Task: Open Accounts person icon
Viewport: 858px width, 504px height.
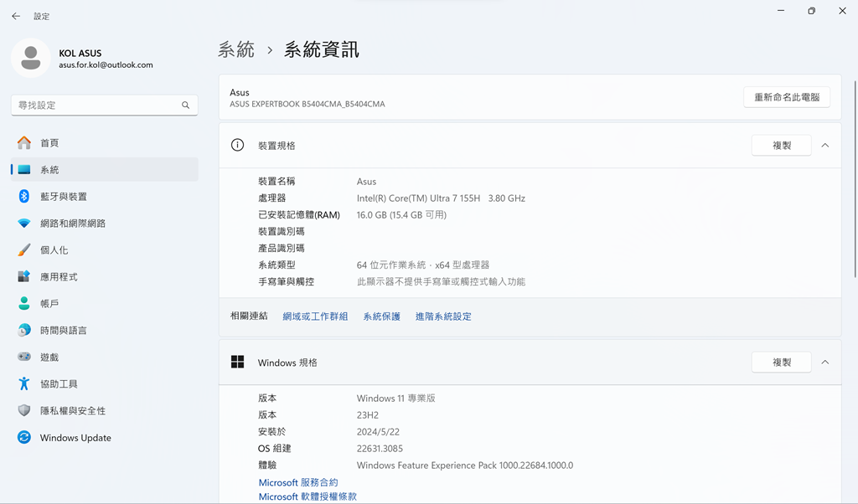Action: 24,304
